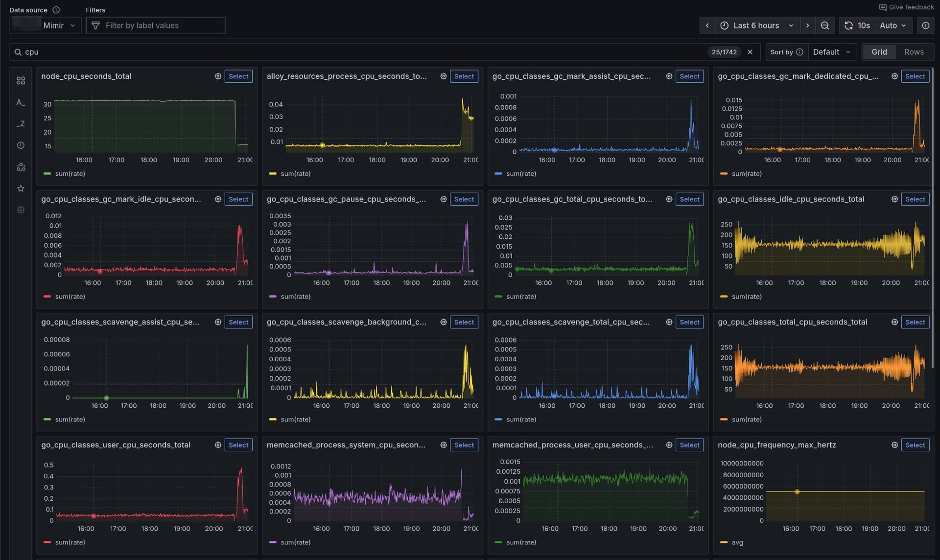Click the zoom out time range icon

pyautogui.click(x=825, y=25)
